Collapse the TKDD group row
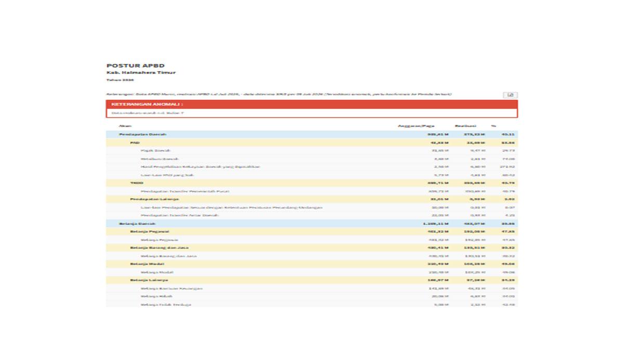This screenshot has height=364, width=624. (x=311, y=183)
